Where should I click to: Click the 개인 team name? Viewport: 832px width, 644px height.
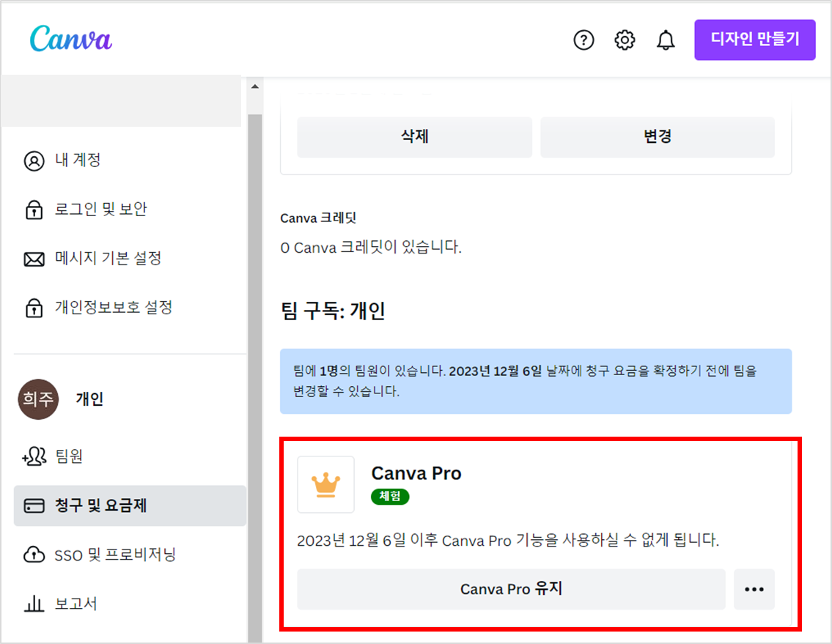point(89,399)
